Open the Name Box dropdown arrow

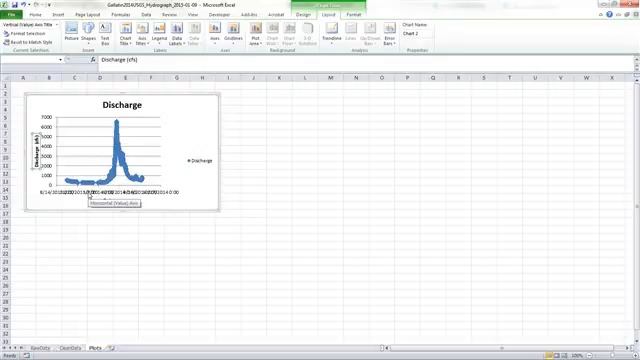point(60,60)
